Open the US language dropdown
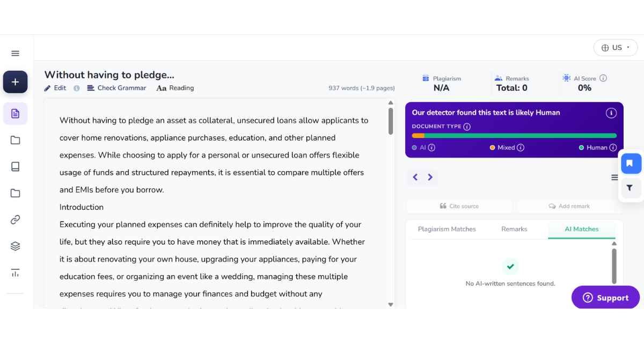Screen dimensions: 644x338 coord(616,48)
